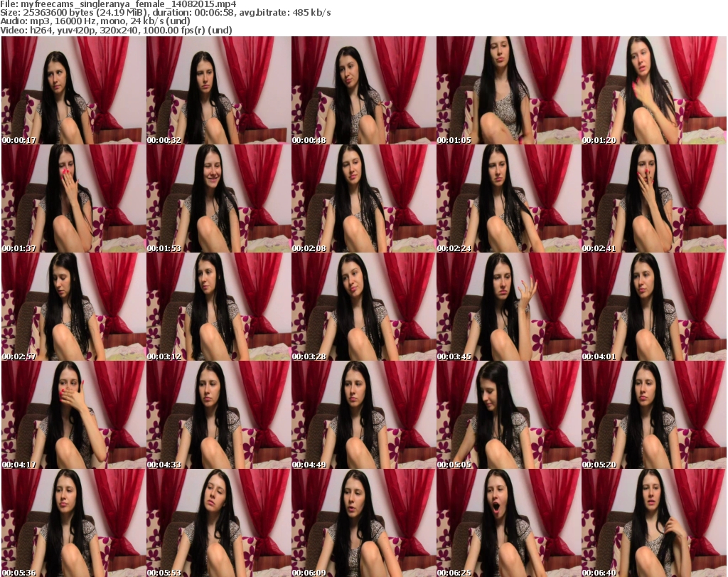Pick the frame at 00:01:37
Viewport: 728px width, 577px height.
pos(73,198)
